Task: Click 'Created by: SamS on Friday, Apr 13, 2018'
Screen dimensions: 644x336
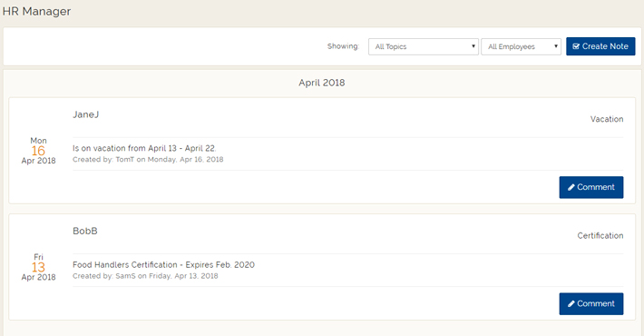Action: (x=145, y=276)
